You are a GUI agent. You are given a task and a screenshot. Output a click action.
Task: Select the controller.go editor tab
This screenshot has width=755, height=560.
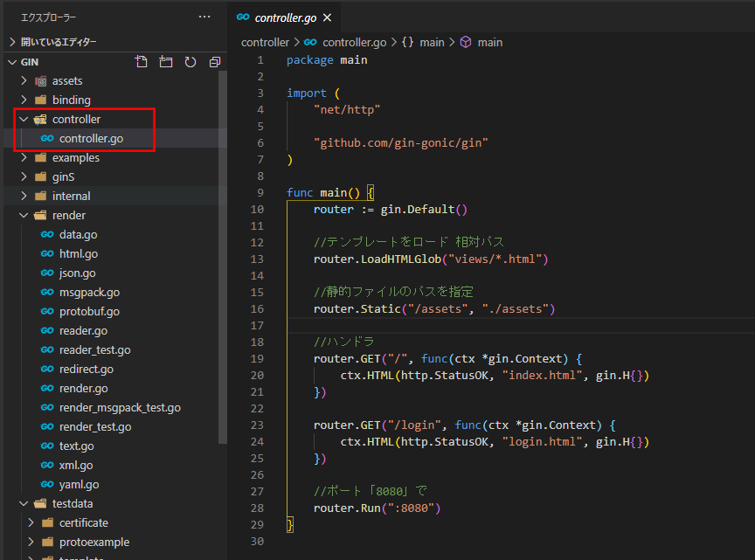(x=284, y=17)
